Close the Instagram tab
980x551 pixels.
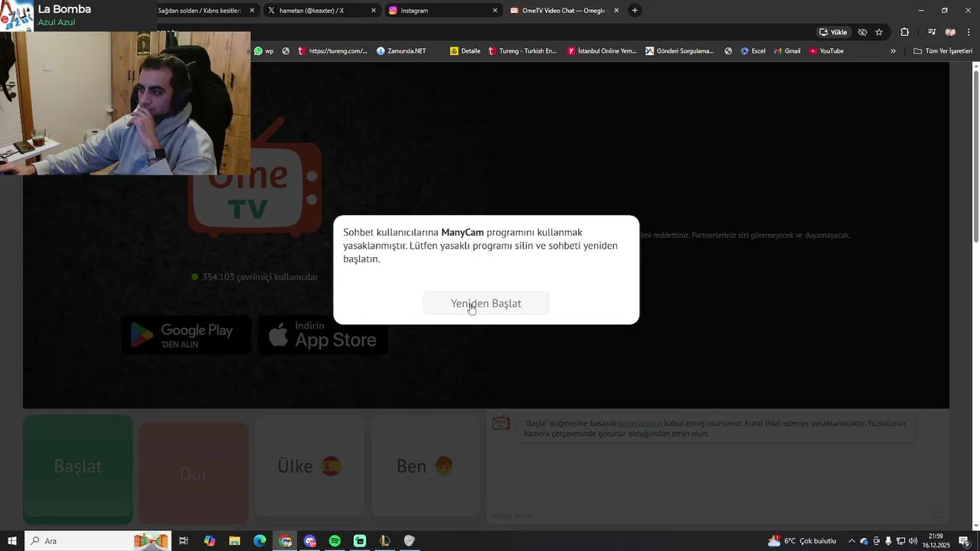pyautogui.click(x=495, y=11)
